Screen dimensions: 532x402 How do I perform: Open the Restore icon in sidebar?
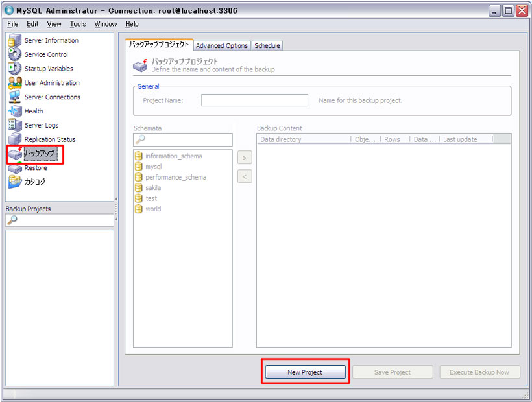click(14, 168)
